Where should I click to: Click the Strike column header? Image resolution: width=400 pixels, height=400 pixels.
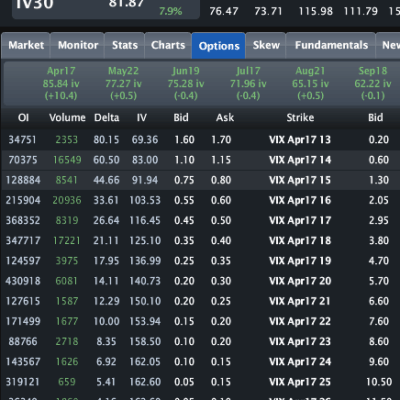coord(300,118)
